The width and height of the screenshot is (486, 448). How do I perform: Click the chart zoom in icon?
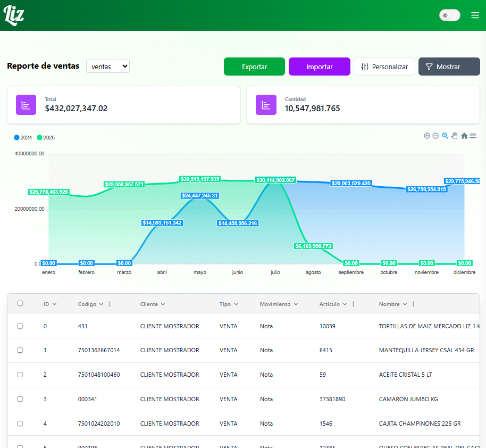point(426,136)
